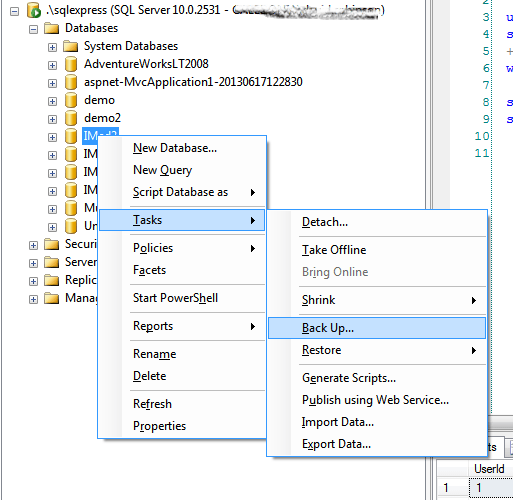Click the Security folder icon
This screenshot has height=500, width=513.
[x=52, y=244]
